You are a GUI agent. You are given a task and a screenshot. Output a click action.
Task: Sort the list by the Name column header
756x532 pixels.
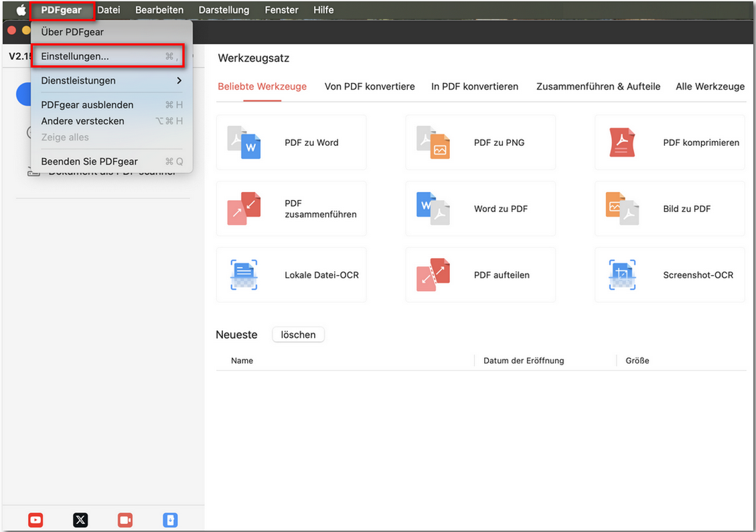click(242, 361)
